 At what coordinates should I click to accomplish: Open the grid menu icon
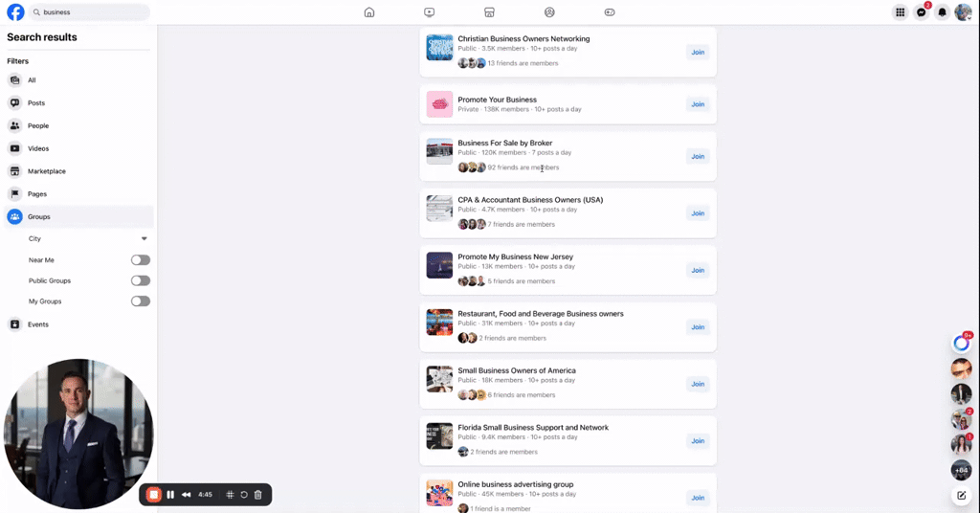click(900, 11)
